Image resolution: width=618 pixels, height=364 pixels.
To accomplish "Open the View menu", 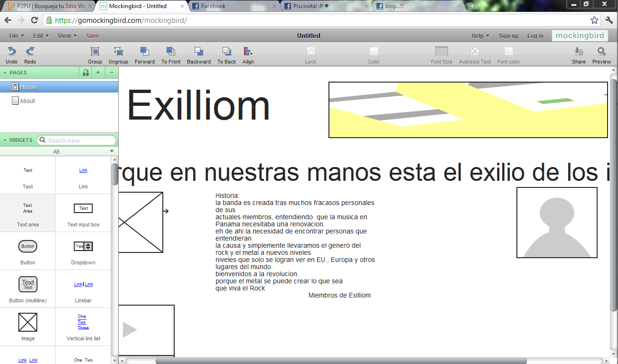I will coord(67,36).
